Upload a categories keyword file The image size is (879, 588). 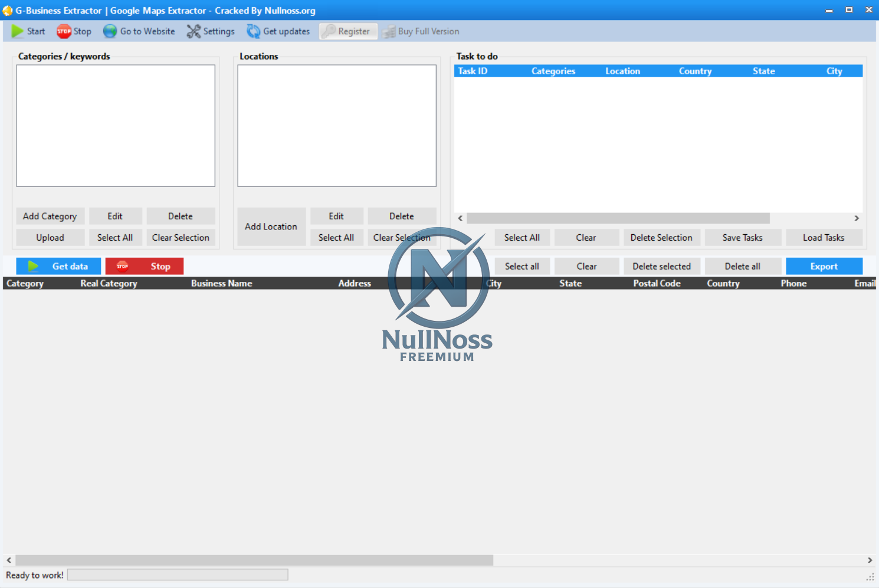point(50,238)
